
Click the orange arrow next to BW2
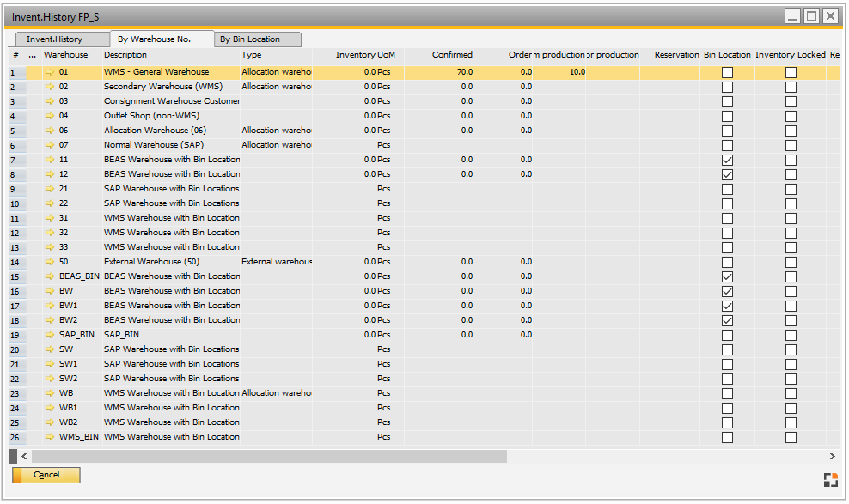pyautogui.click(x=50, y=320)
